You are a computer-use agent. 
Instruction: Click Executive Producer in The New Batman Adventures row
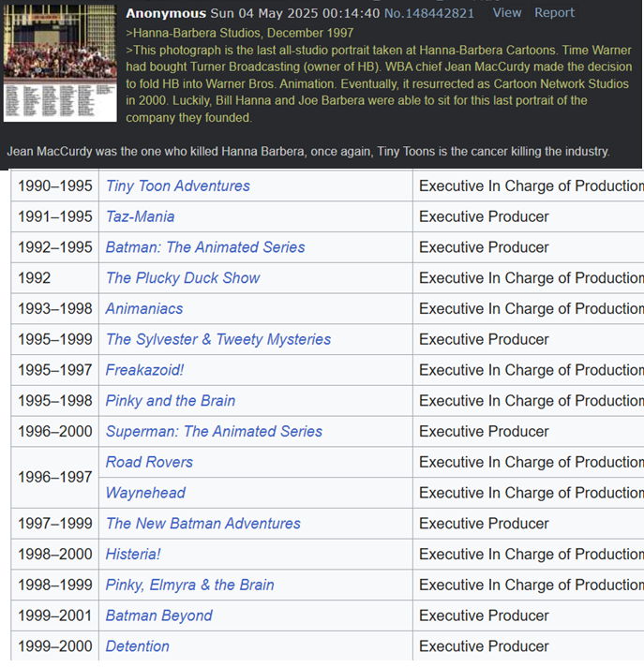point(484,524)
